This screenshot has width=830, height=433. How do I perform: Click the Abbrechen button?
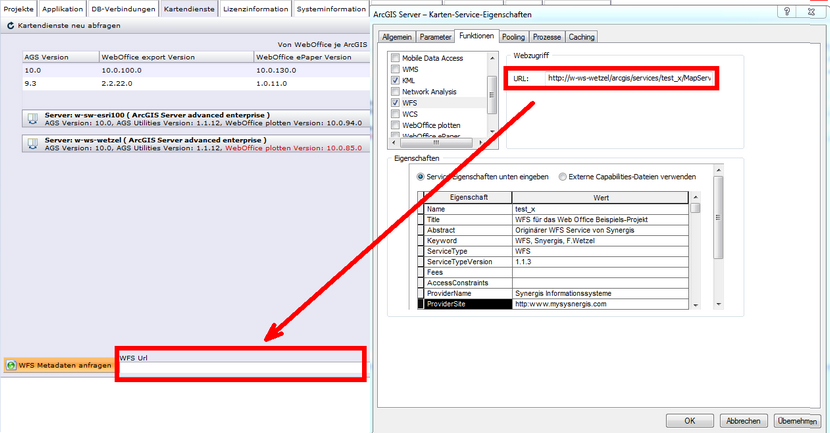pyautogui.click(x=743, y=421)
